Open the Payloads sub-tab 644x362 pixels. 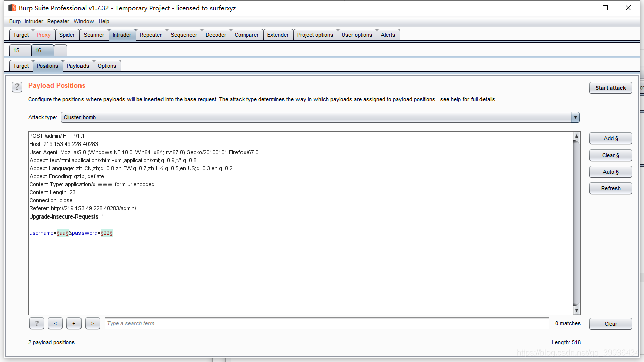pyautogui.click(x=78, y=66)
